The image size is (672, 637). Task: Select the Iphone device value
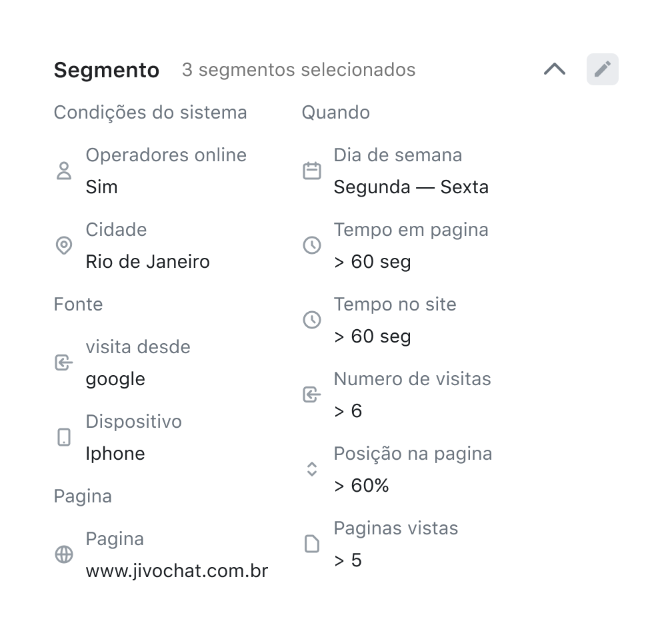coord(115,454)
